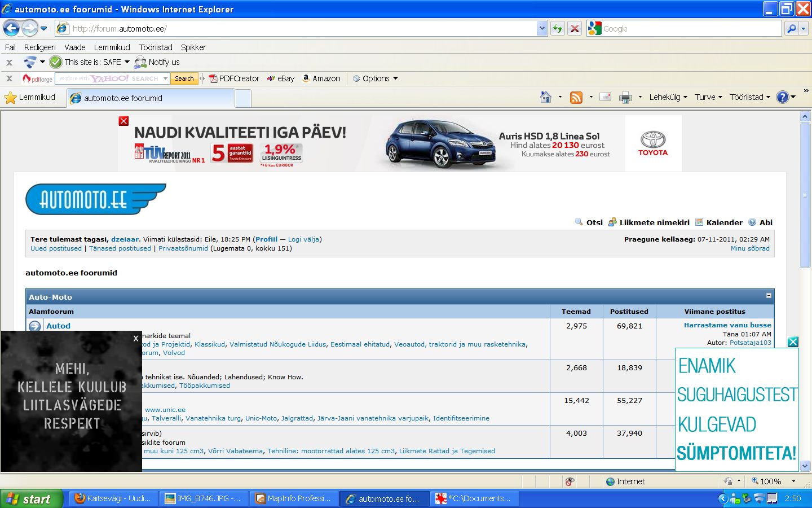This screenshot has height=508, width=812.
Task: Click the Favorites star Lemmikud button
Action: tap(30, 97)
